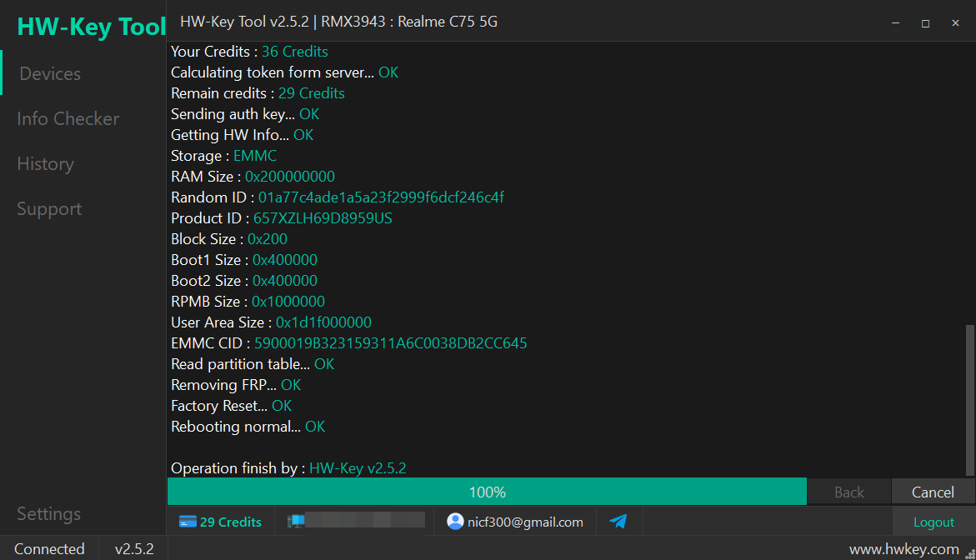This screenshot has width=976, height=560.
Task: Click the Block Size 0x200 value
Action: tap(267, 239)
